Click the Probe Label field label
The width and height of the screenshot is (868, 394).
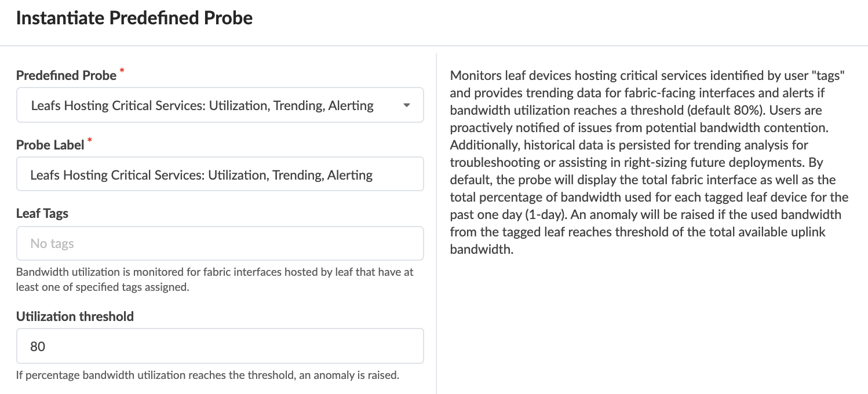[x=50, y=145]
